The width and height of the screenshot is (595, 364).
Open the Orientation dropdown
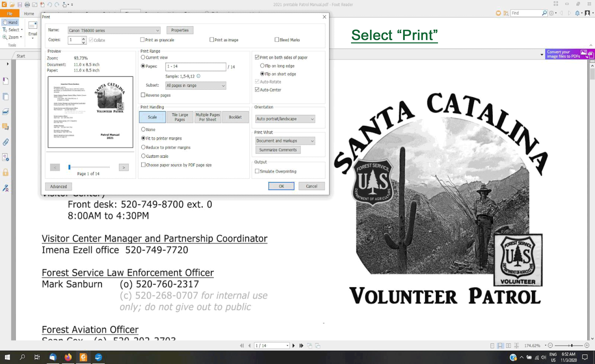(285, 119)
